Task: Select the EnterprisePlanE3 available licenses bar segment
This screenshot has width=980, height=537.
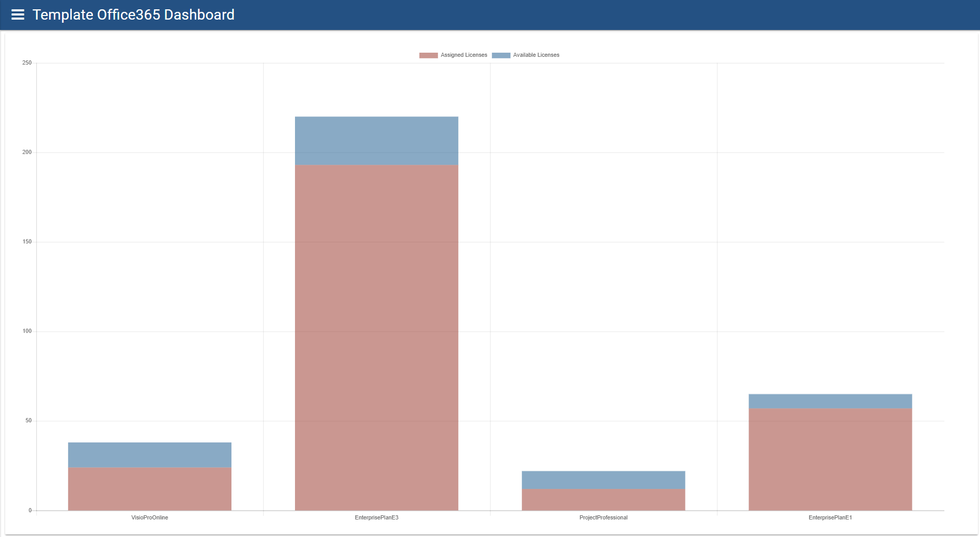Action: coord(377,141)
